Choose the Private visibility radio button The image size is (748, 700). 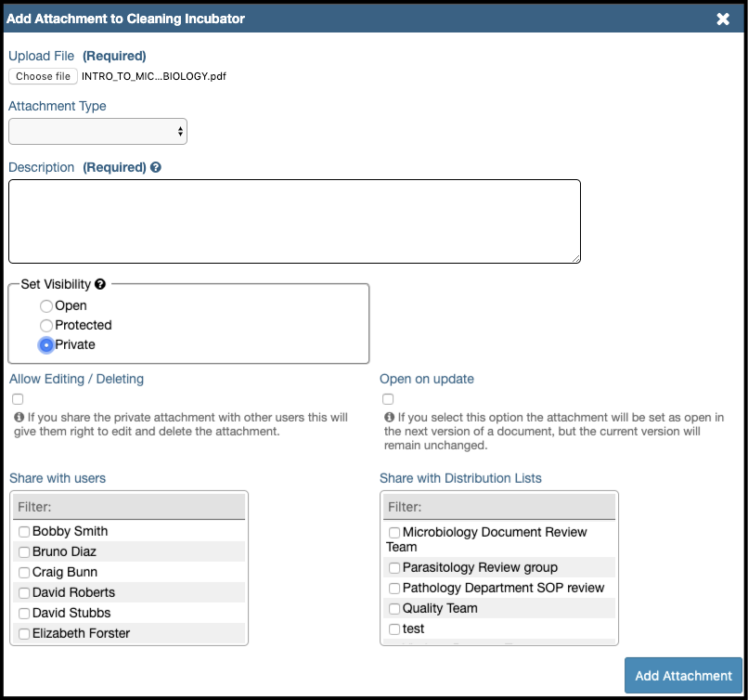point(46,345)
